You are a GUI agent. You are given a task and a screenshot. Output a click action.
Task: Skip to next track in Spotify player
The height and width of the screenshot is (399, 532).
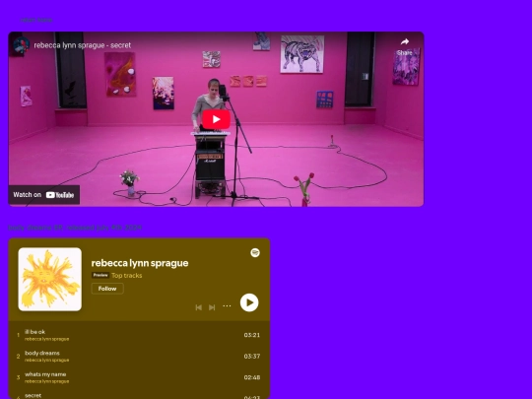(212, 307)
